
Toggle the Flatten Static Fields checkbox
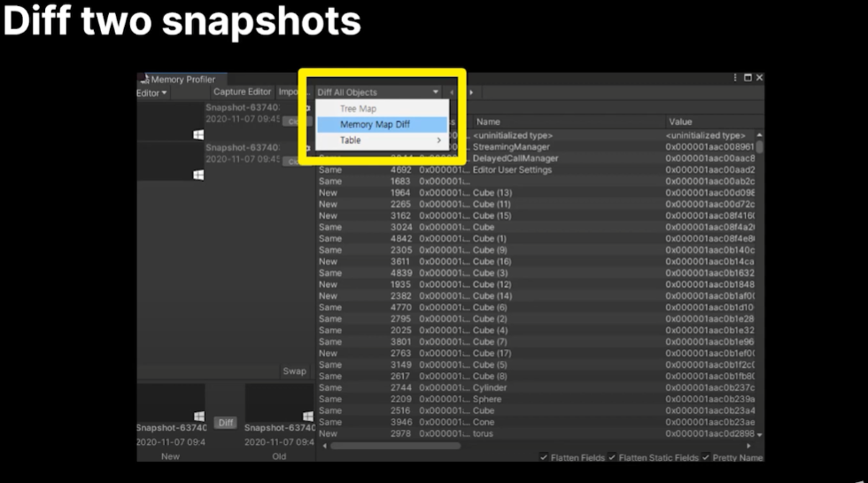[612, 457]
